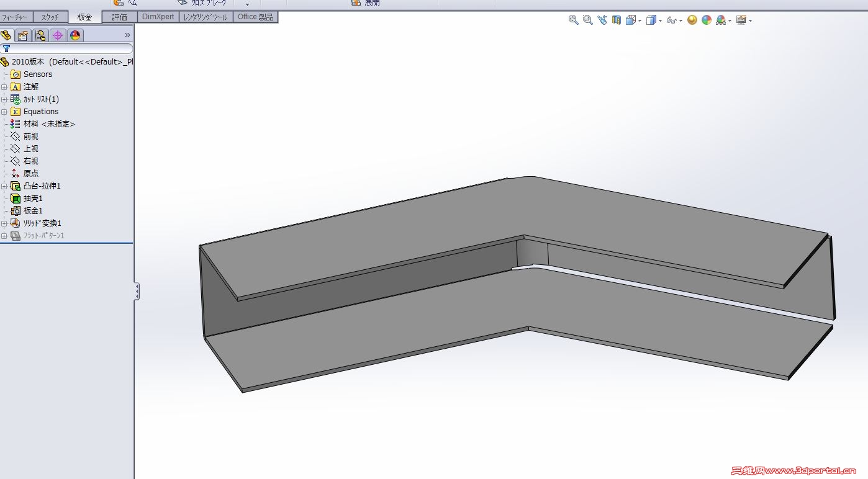The width and height of the screenshot is (868, 479).
Task: Select 材料 <未指定> in the tree
Action: (49, 124)
